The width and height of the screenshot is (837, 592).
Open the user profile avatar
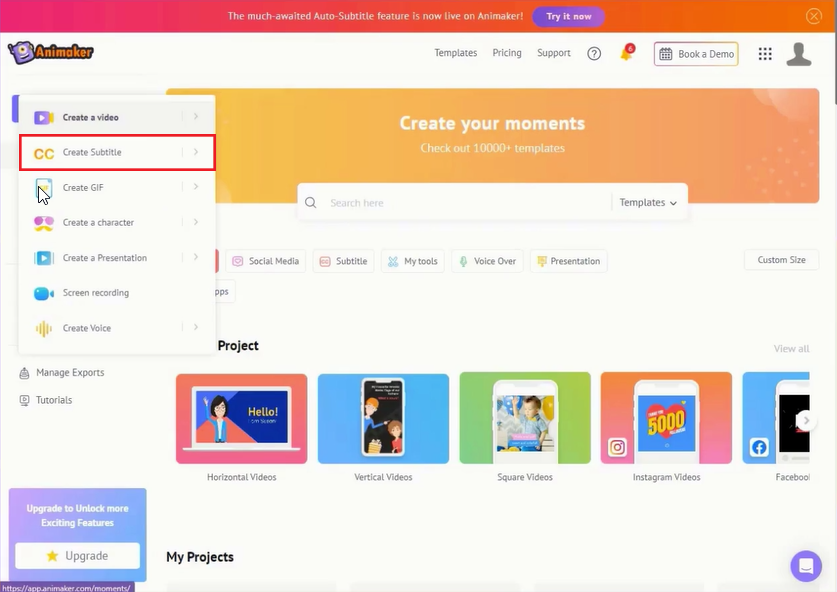pyautogui.click(x=799, y=54)
